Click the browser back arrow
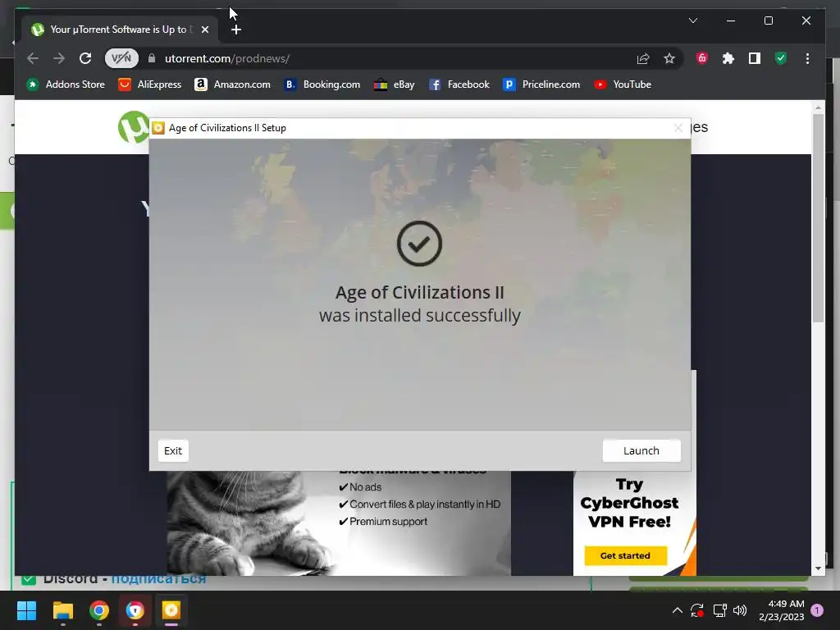The image size is (840, 630). 33,58
